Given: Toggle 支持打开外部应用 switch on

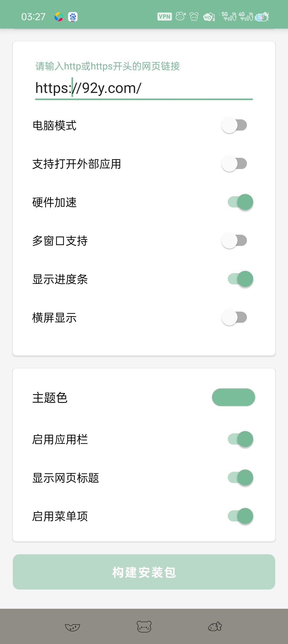Looking at the screenshot, I should 234,164.
